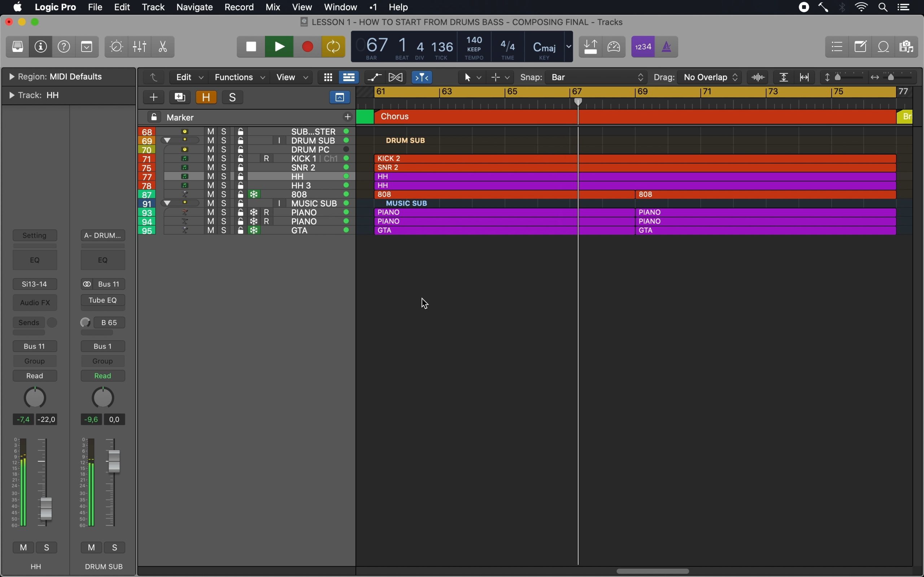The image size is (924, 577).
Task: Click the Tube EQ plug-in slot
Action: [103, 300]
